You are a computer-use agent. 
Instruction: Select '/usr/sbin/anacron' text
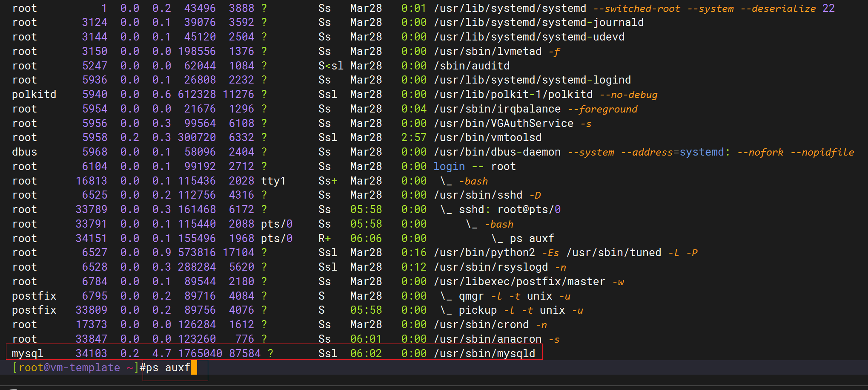click(x=488, y=339)
